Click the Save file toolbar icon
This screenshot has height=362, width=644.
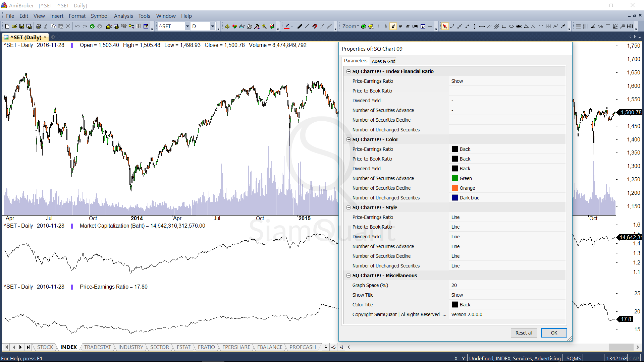click(x=22, y=26)
